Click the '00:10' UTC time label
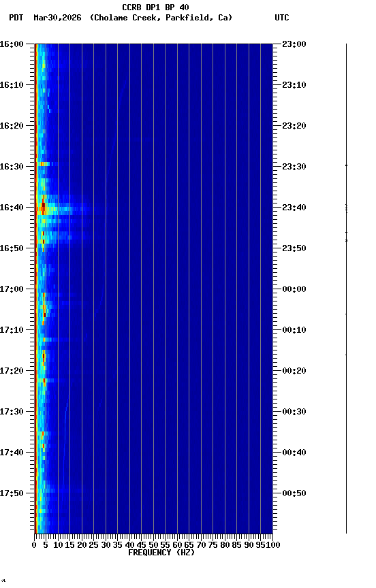 pyautogui.click(x=294, y=330)
